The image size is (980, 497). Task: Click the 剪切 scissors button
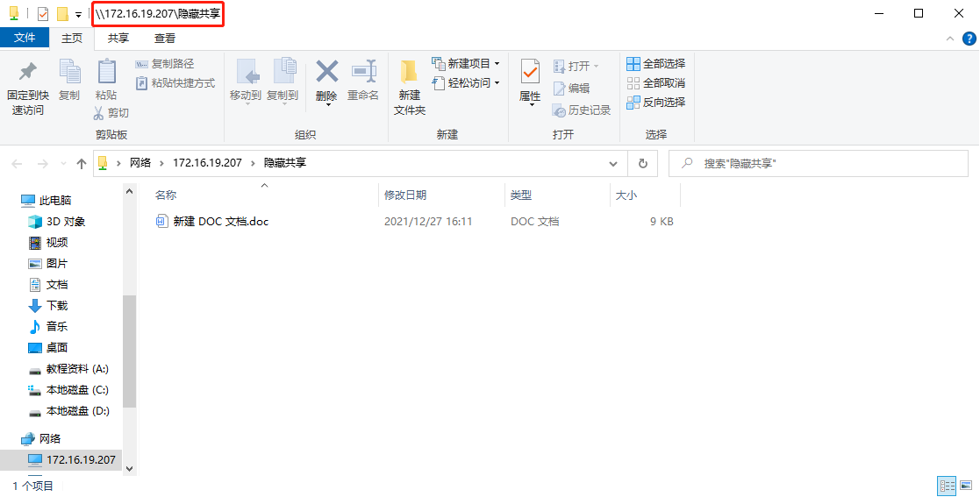[111, 112]
